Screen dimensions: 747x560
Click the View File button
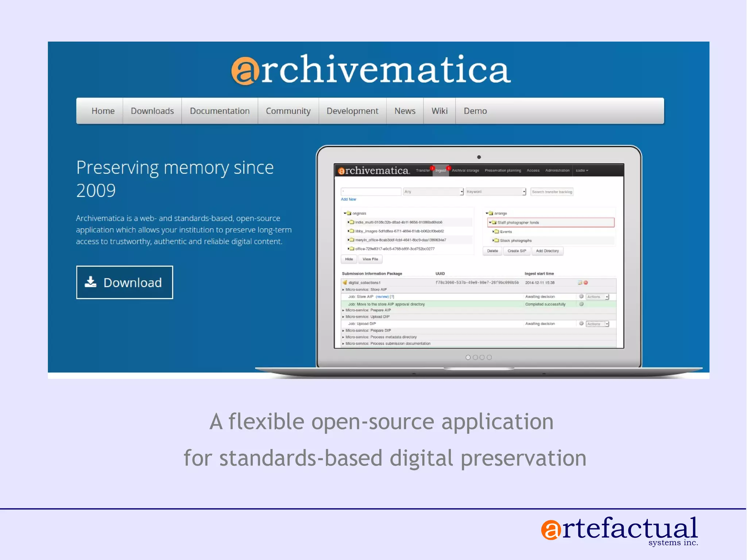(x=370, y=259)
